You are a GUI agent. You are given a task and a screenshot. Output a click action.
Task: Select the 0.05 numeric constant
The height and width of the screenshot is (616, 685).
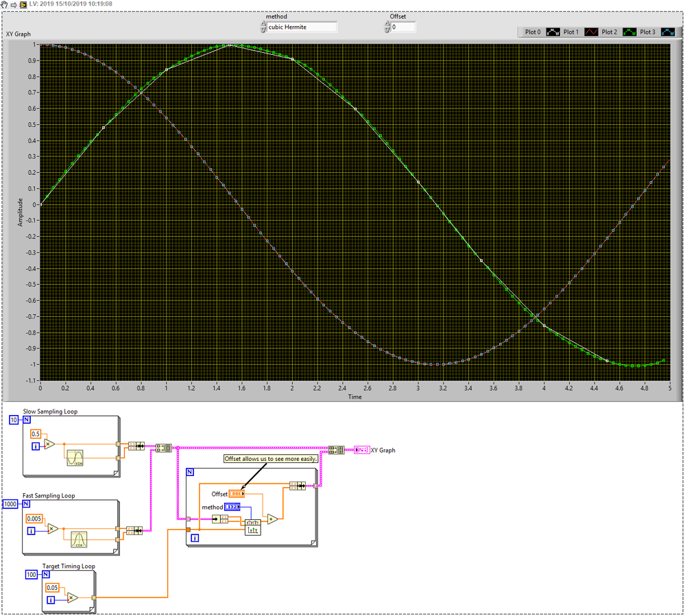click(x=52, y=588)
